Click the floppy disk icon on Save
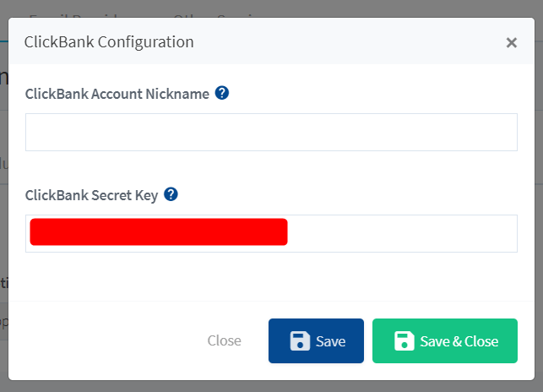This screenshot has width=543, height=392. 300,341
